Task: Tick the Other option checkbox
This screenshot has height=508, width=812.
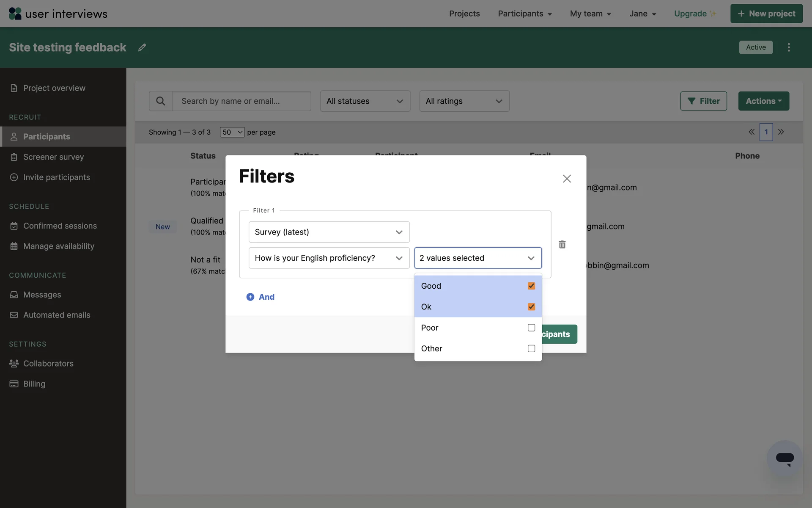Action: coord(531,348)
